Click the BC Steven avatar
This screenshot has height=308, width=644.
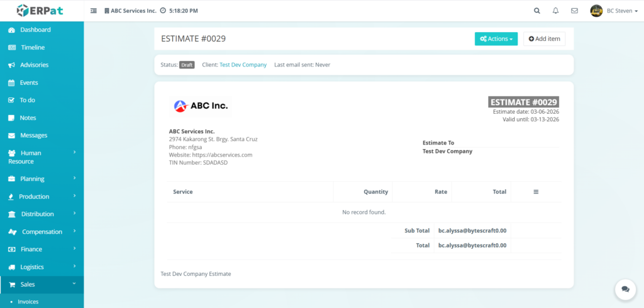tap(596, 11)
